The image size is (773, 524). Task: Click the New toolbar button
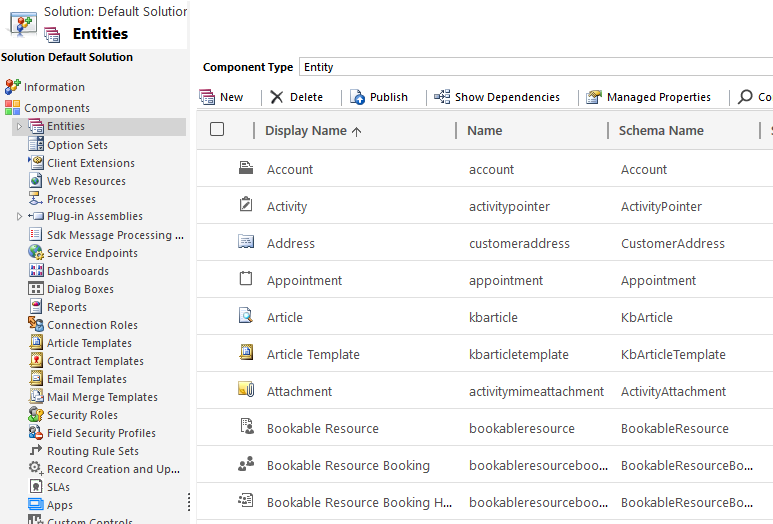click(222, 97)
